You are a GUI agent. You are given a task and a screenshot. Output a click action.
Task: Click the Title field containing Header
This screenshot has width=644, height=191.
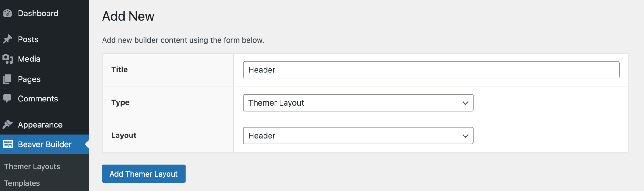coord(431,70)
